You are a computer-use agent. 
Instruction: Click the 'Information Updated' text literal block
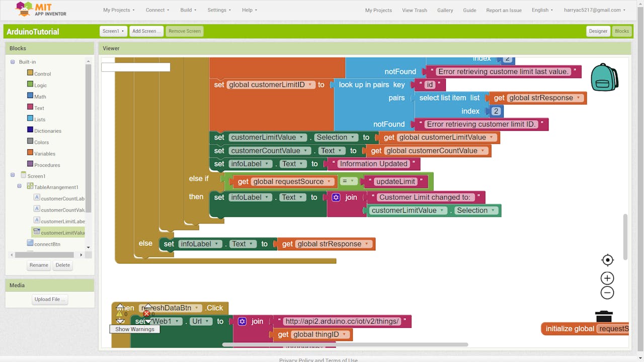373,164
